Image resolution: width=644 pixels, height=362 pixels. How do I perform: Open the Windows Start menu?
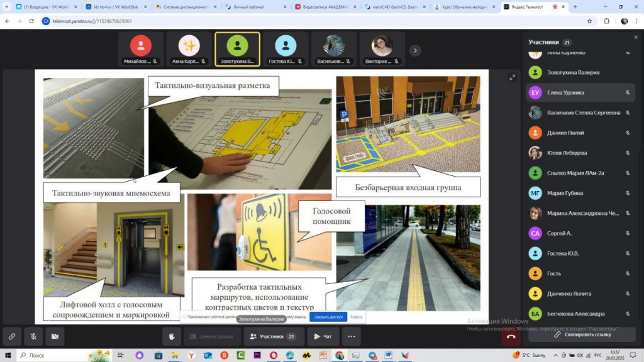(x=8, y=355)
